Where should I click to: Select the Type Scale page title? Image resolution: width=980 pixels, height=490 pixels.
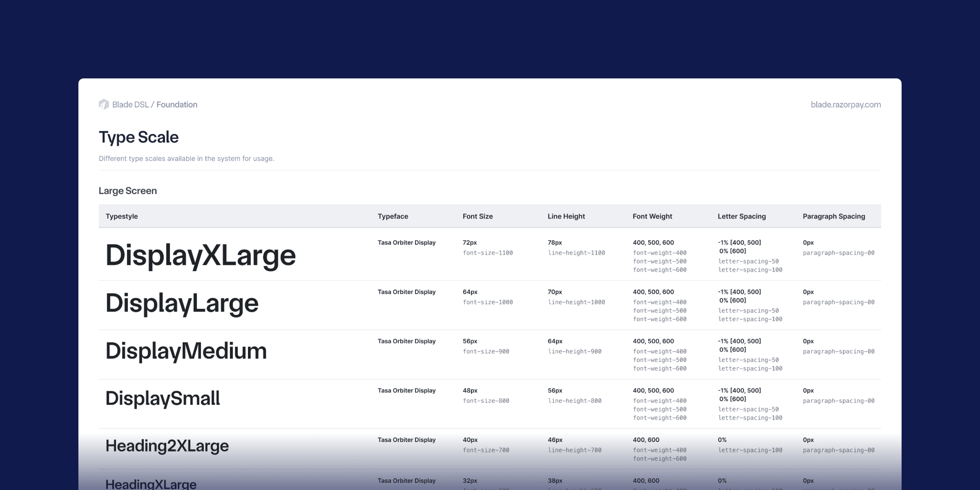click(x=139, y=137)
